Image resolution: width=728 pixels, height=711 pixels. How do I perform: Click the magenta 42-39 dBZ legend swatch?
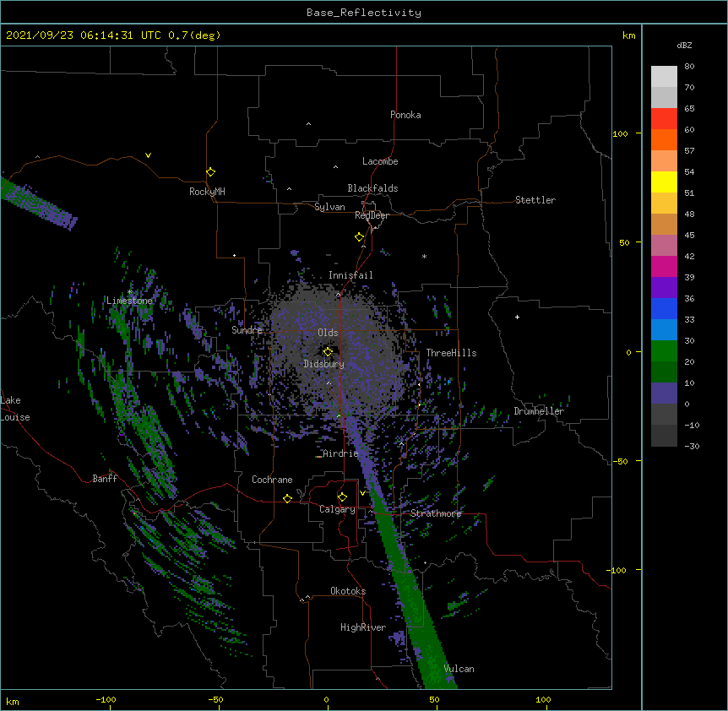664,266
